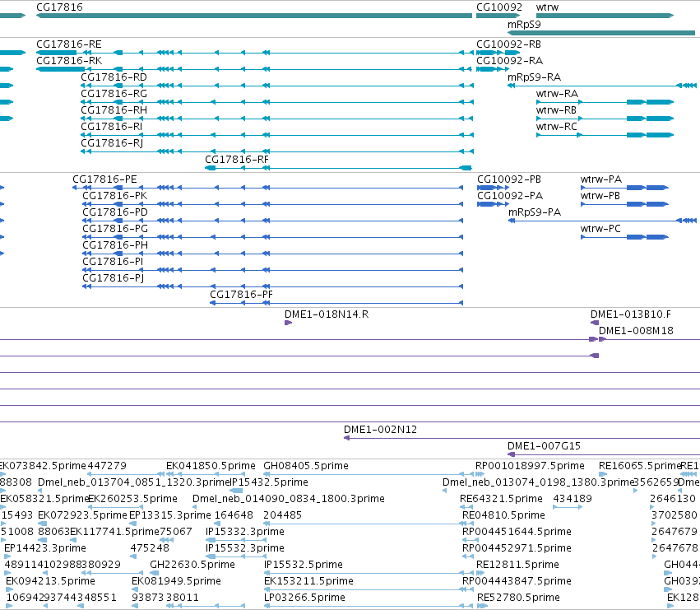Click Dmel_neb_014090_0834_1800.3prime label
Screen dimensions: 700x610
pyautogui.click(x=289, y=499)
